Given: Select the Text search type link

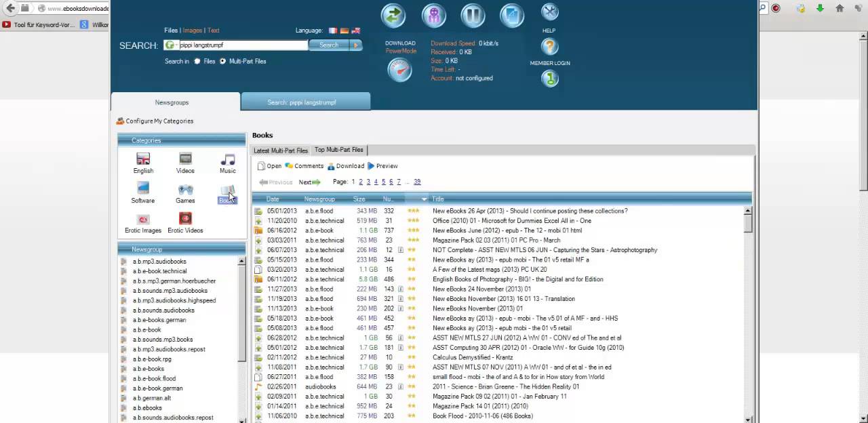Looking at the screenshot, I should [214, 31].
